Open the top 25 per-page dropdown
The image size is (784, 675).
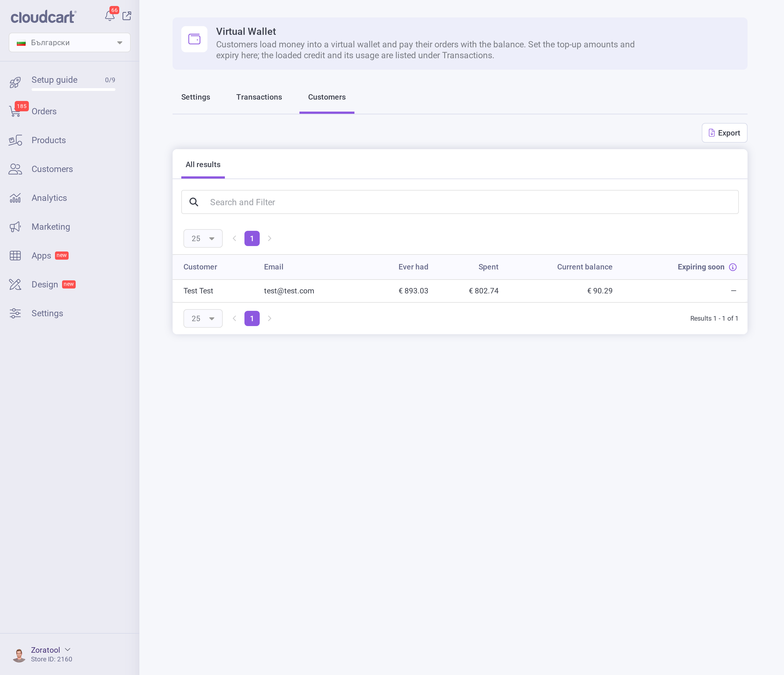(203, 238)
